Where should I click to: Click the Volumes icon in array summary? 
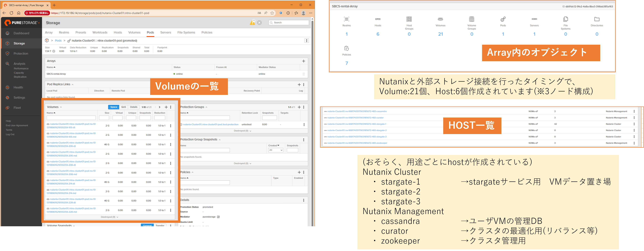click(x=440, y=19)
